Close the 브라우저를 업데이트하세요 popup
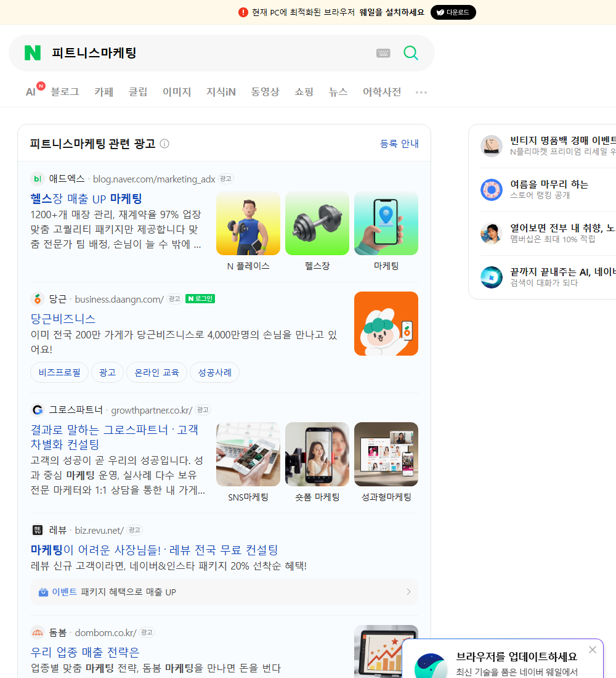 pyautogui.click(x=593, y=650)
